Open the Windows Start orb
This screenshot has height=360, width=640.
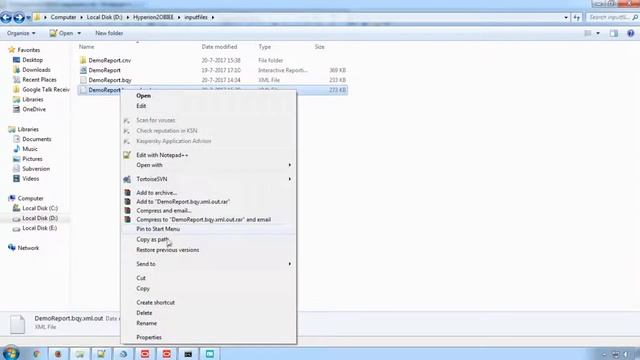pos(11,353)
